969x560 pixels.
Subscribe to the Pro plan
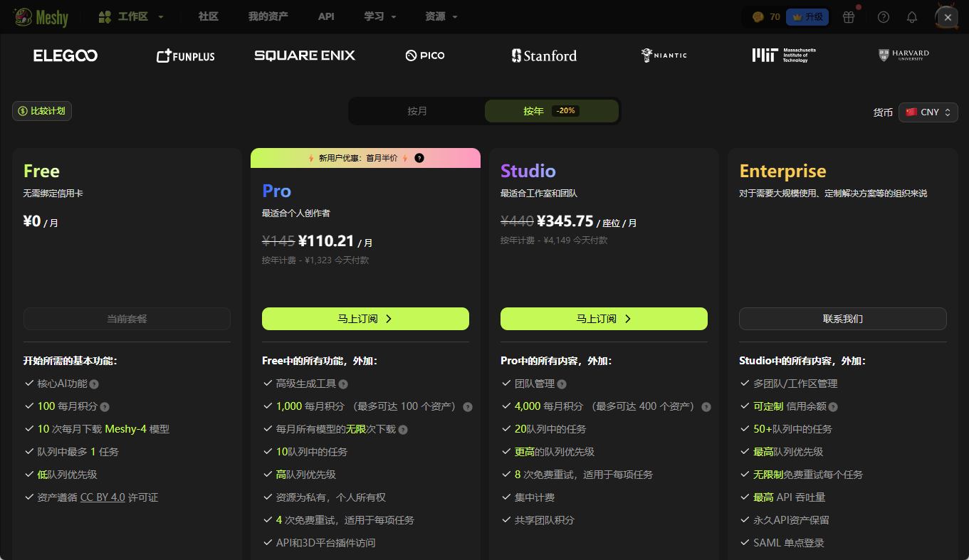(x=365, y=319)
